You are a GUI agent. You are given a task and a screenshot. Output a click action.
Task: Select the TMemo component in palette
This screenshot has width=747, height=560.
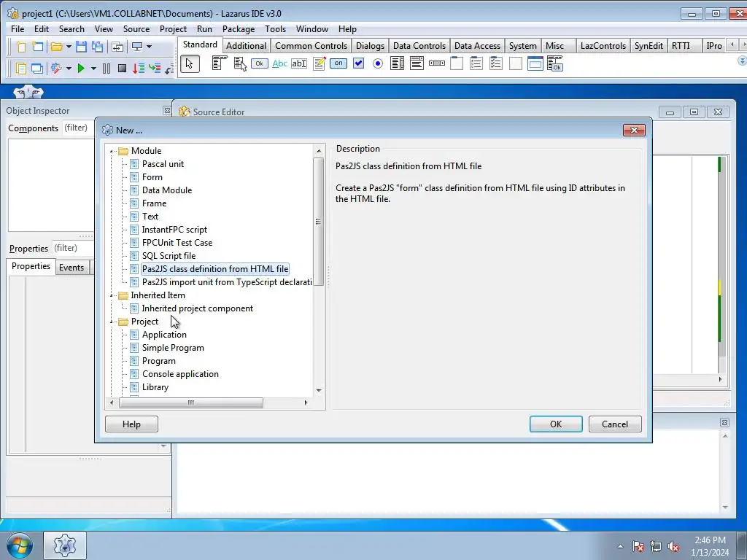(x=320, y=63)
